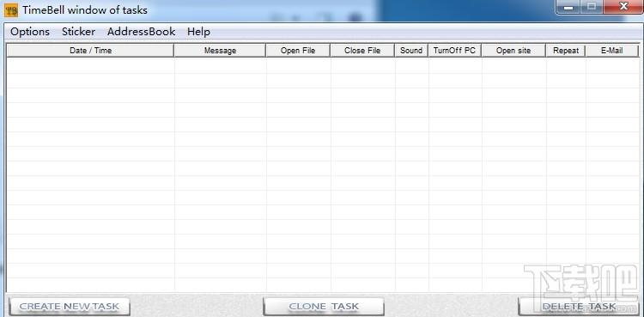Close the TimeBell window of tasks
The width and height of the screenshot is (644, 317).
623,7
